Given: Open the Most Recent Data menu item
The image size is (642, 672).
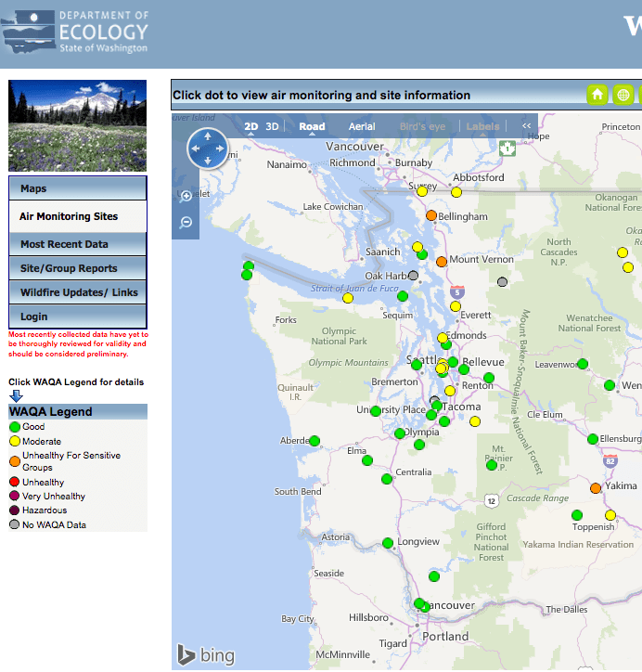Looking at the screenshot, I should [77, 244].
